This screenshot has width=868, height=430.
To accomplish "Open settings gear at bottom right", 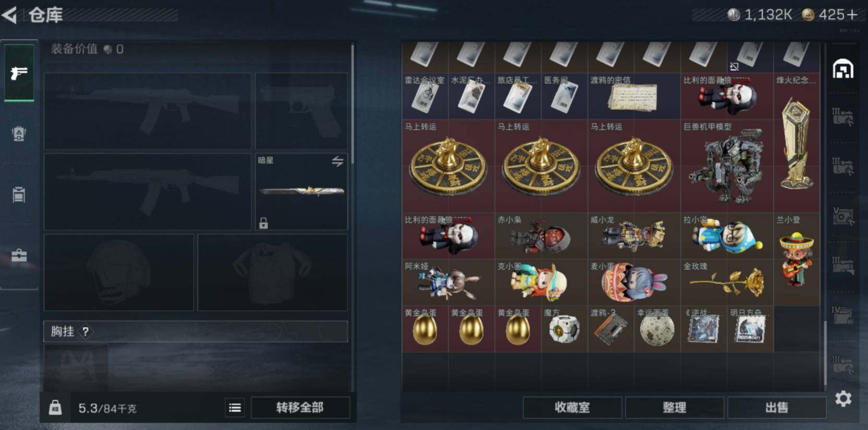I will (x=843, y=399).
